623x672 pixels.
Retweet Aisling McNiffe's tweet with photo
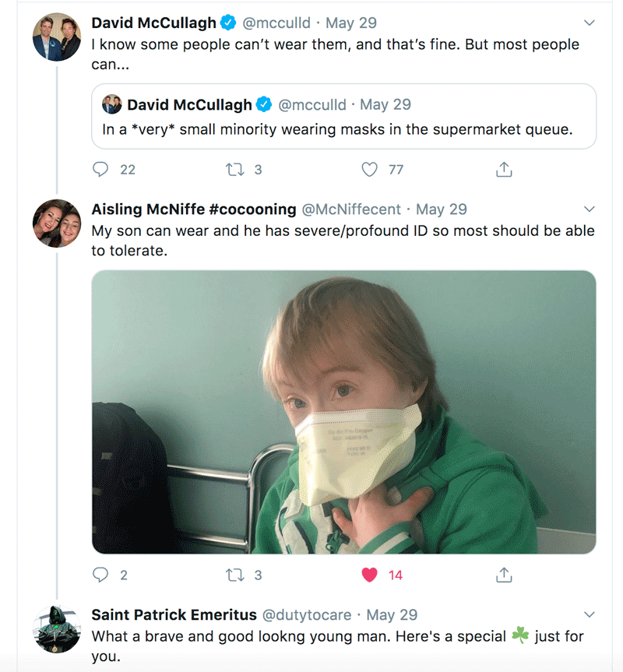(x=235, y=575)
